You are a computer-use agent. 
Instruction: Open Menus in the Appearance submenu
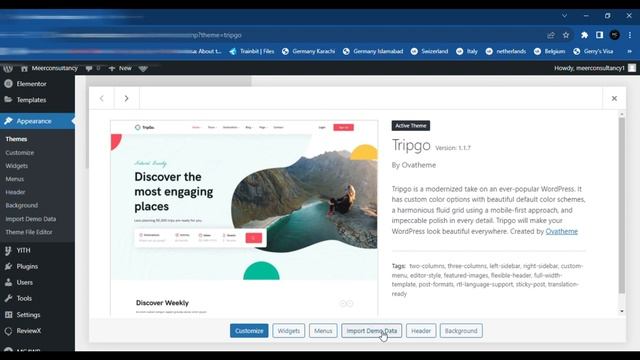tap(15, 179)
